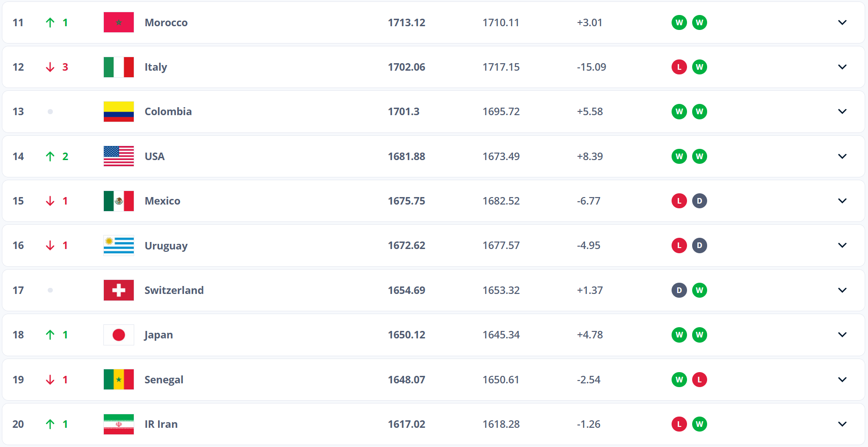Click the Mexico flag icon
Image resolution: width=868 pixels, height=447 pixels.
[118, 201]
